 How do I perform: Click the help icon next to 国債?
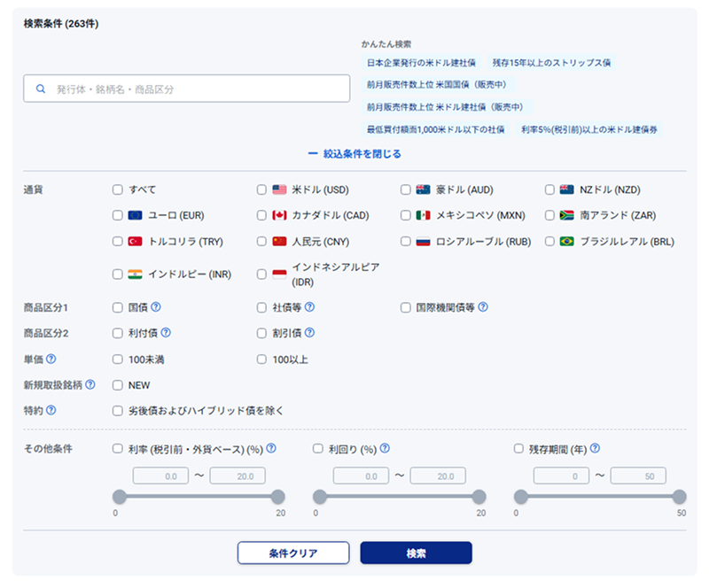click(x=156, y=307)
